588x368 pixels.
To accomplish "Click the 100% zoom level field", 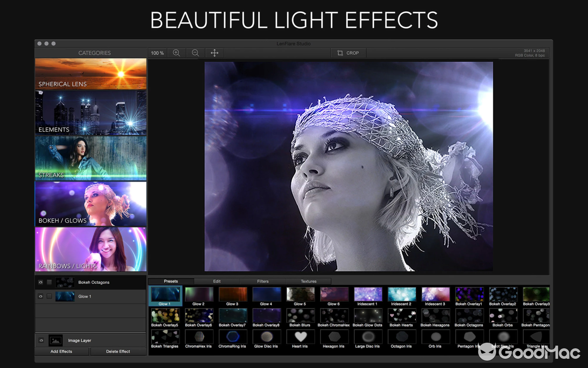I will (157, 53).
